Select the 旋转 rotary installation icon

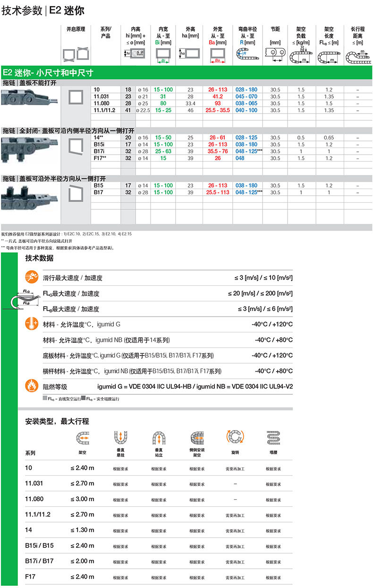[235, 437]
